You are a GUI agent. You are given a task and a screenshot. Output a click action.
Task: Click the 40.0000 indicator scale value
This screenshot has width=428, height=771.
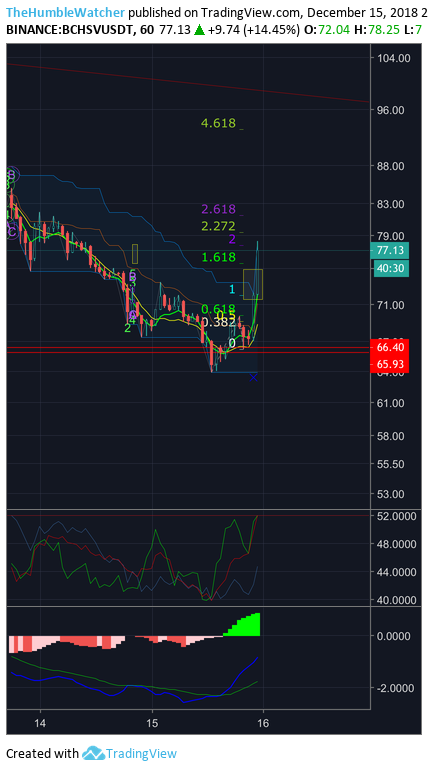click(x=396, y=600)
